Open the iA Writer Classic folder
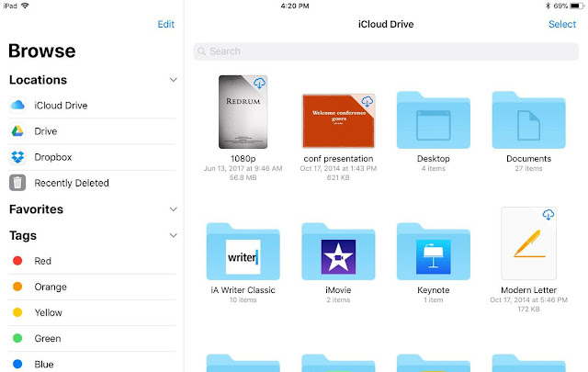Image resolution: width=588 pixels, height=372 pixels. coord(243,252)
